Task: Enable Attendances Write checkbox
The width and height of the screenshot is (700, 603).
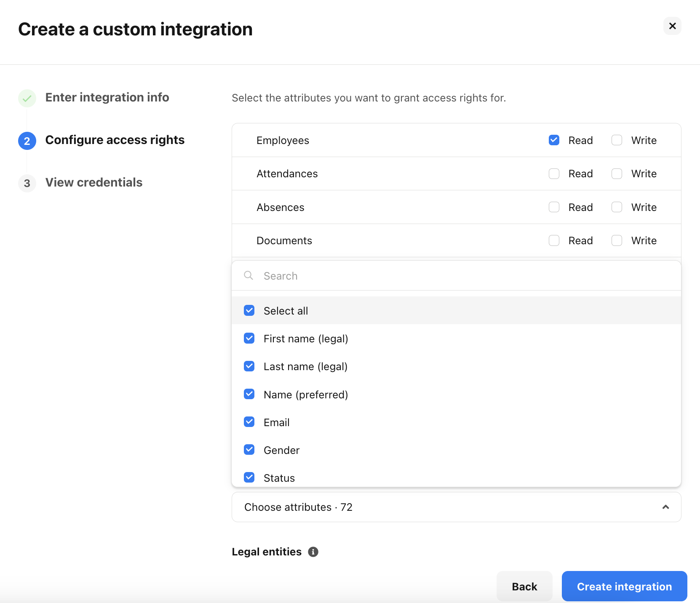Action: click(x=617, y=173)
